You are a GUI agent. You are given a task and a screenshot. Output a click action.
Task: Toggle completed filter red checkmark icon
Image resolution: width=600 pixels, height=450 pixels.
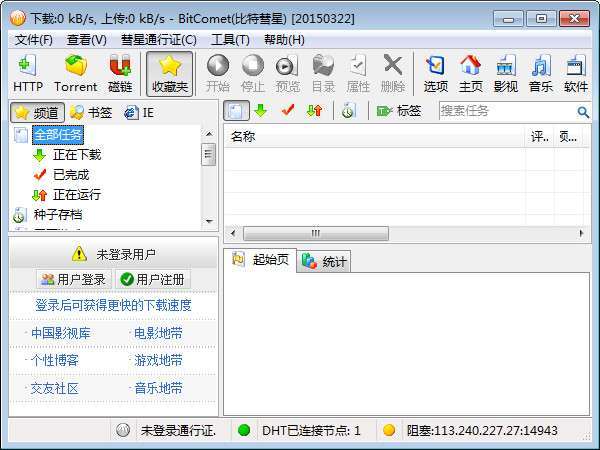coord(288,111)
